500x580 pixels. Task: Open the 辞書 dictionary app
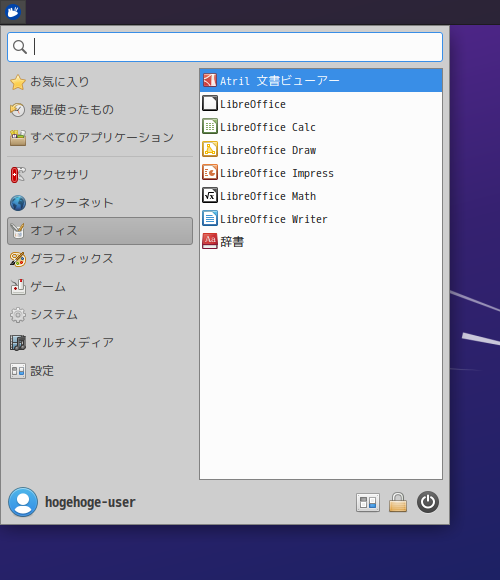[321, 242]
